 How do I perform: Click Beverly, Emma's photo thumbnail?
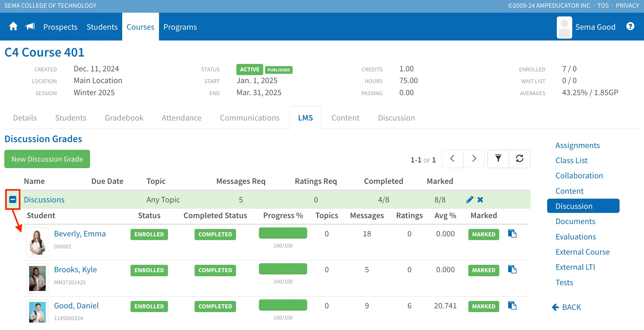(x=37, y=242)
